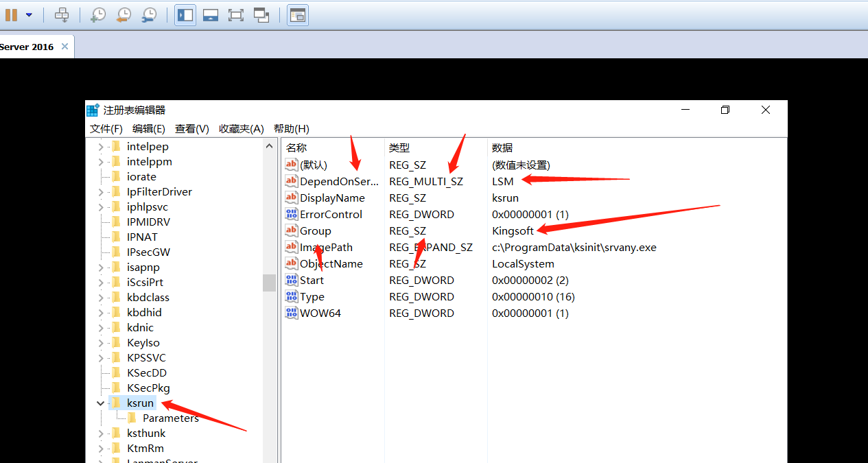868x463 pixels.
Task: Take a snapshot of the virtual machine
Action: [98, 14]
